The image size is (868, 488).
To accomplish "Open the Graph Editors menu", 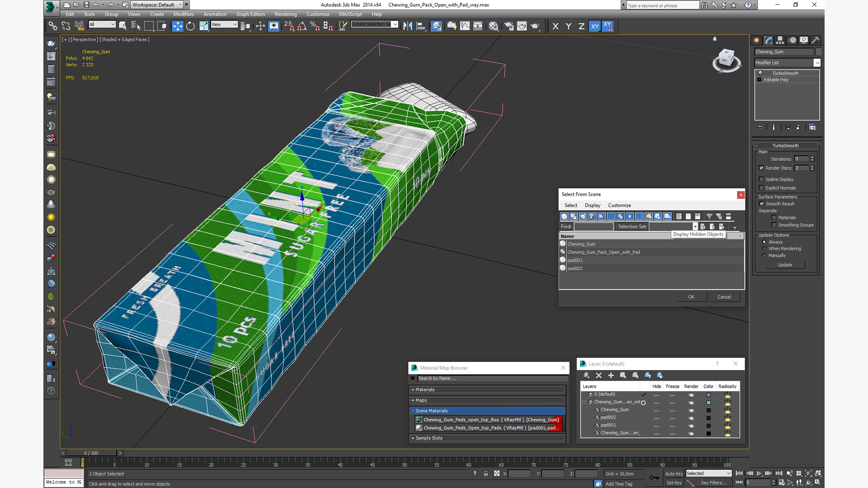I will [x=250, y=14].
